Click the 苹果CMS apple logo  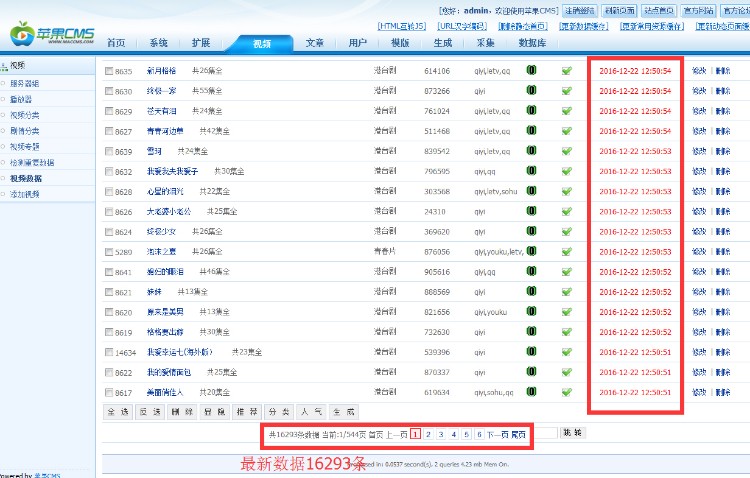(x=22, y=33)
